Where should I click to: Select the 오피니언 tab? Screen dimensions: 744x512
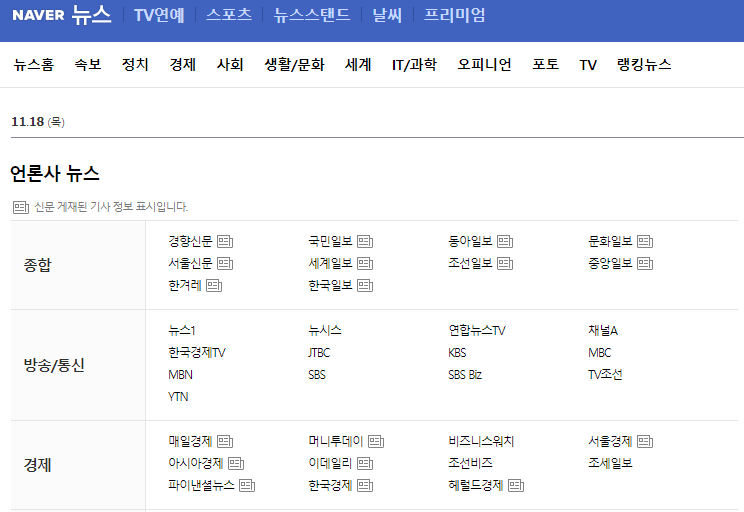tap(484, 65)
